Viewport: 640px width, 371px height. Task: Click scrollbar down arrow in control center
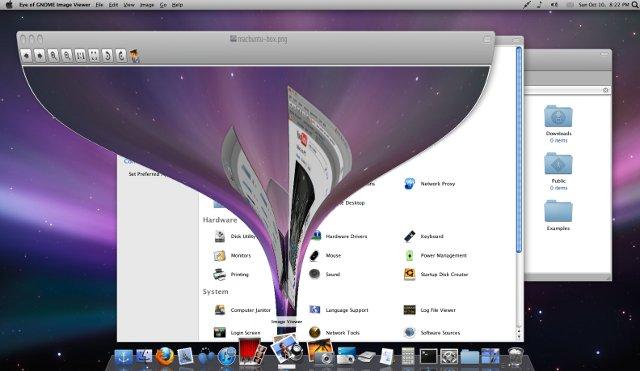[519, 336]
